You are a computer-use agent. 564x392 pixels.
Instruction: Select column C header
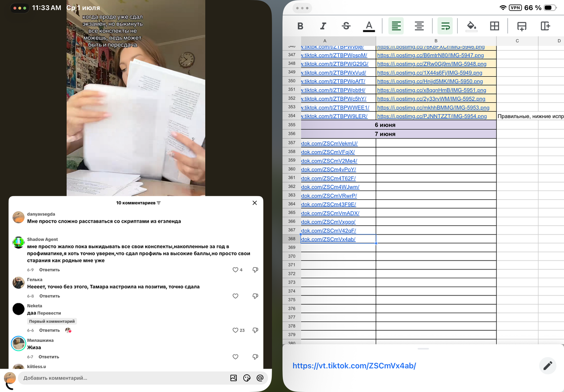(x=517, y=41)
